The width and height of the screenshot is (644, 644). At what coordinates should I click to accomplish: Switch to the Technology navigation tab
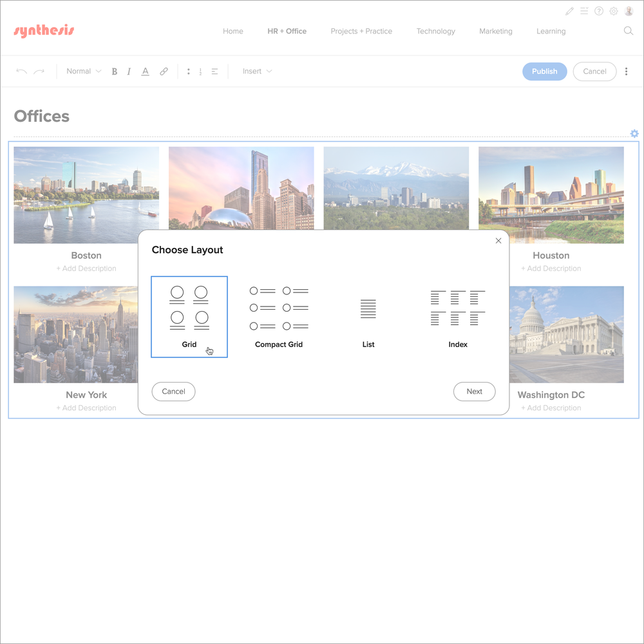435,31
